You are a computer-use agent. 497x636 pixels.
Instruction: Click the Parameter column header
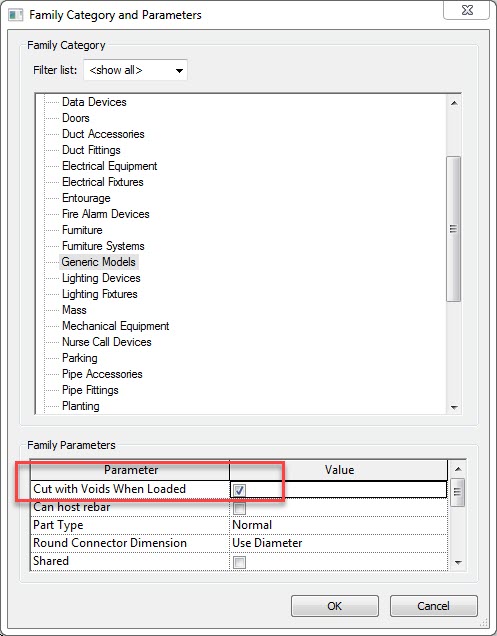coord(130,470)
